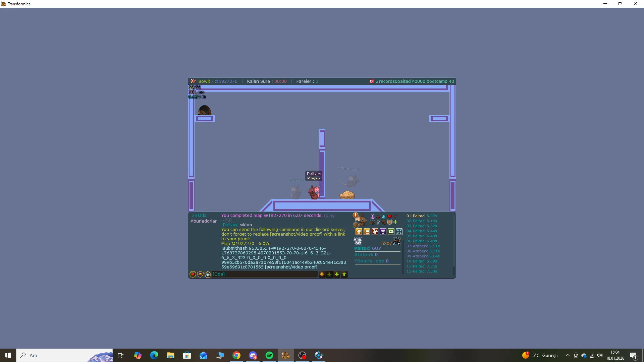Open the purple trophy ranking button
Image resolution: width=644 pixels, height=362 pixels.
(x=383, y=232)
